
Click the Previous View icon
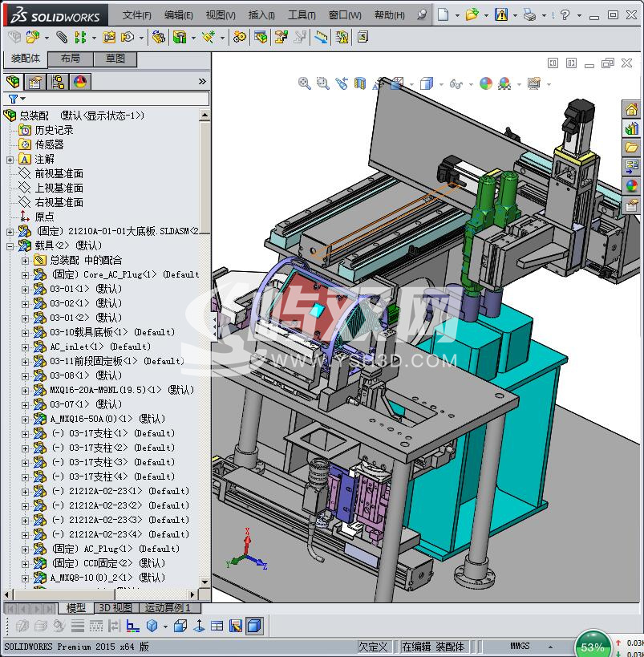[342, 83]
